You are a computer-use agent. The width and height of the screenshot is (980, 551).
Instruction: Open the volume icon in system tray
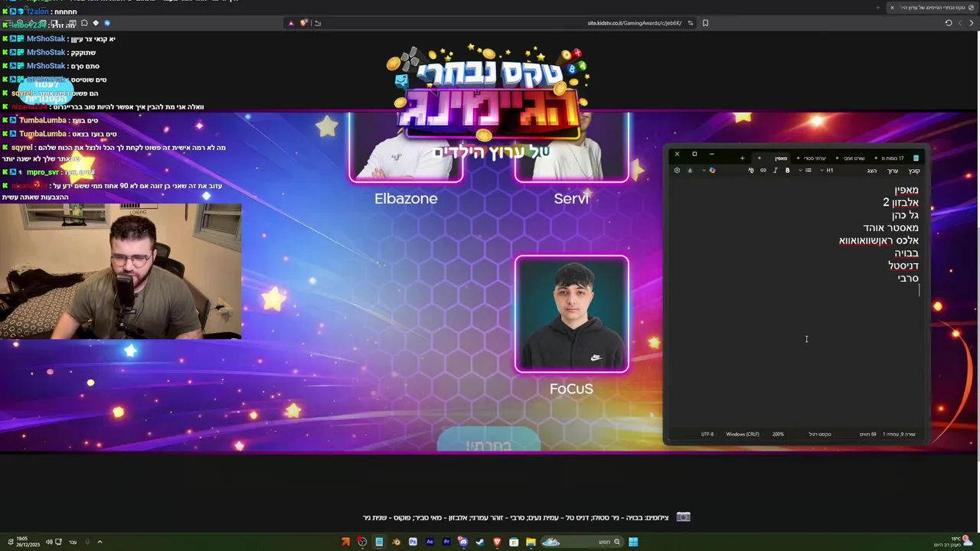point(49,542)
